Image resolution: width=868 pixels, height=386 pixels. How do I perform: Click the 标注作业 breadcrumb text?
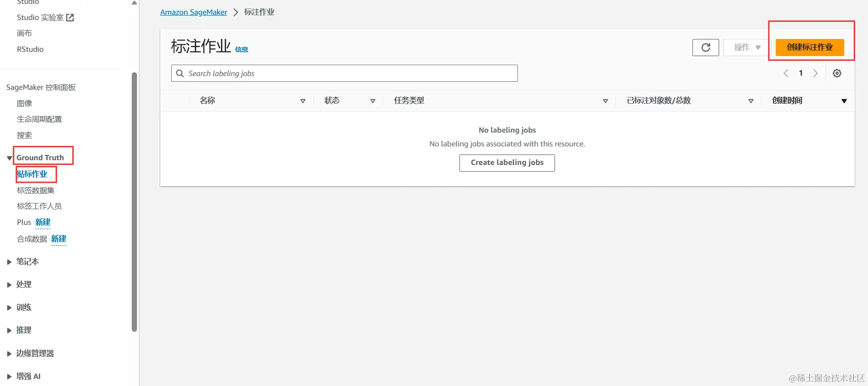(259, 12)
